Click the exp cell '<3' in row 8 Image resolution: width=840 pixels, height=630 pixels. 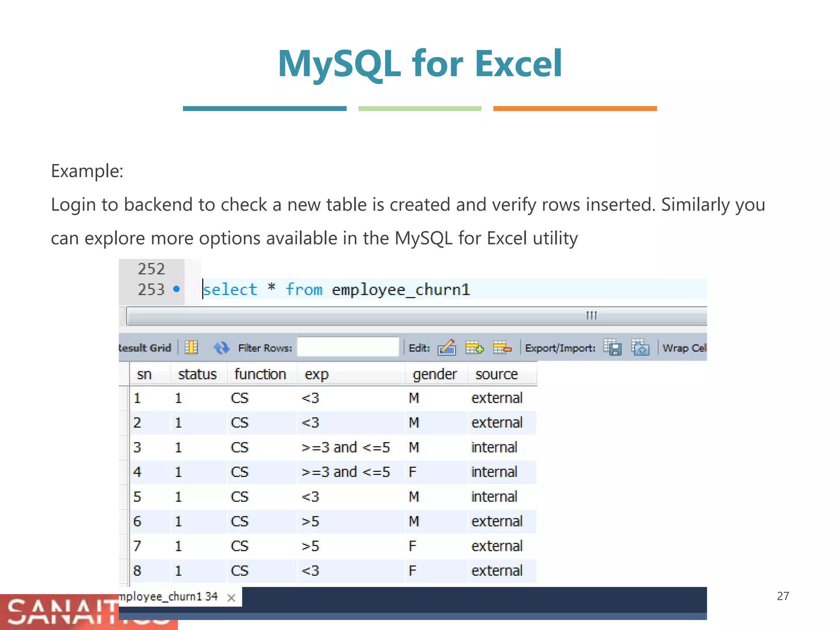pos(352,571)
